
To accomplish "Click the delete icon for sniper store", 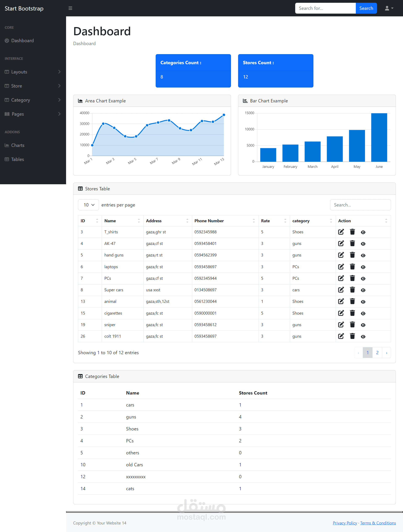I will (352, 325).
